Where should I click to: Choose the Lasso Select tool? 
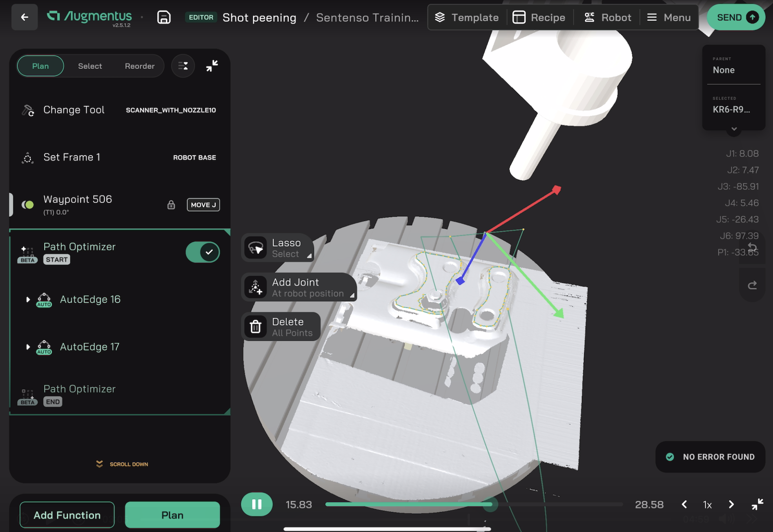tap(278, 248)
